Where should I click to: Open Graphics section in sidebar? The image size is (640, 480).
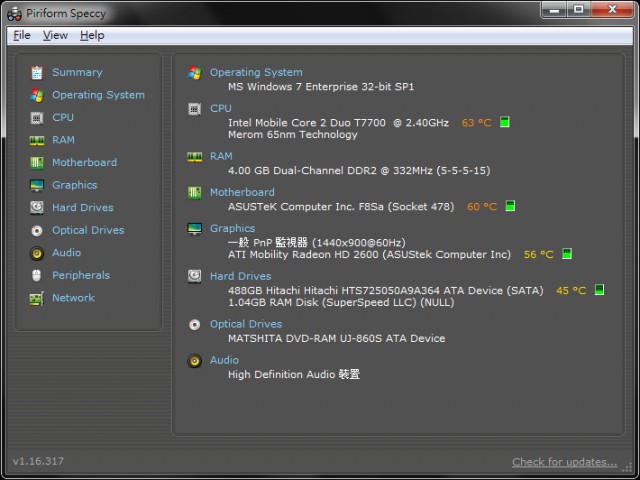pyautogui.click(x=75, y=185)
